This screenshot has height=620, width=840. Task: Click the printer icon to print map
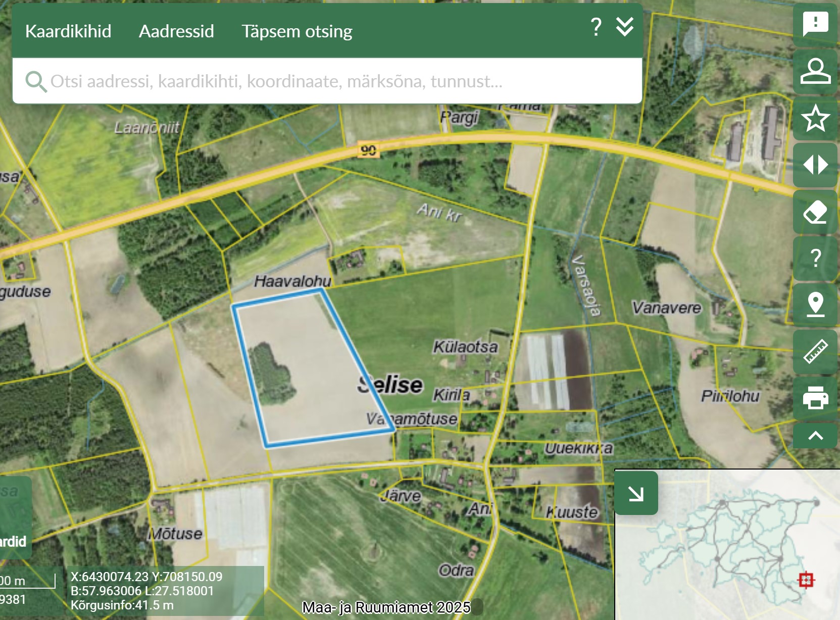point(815,398)
